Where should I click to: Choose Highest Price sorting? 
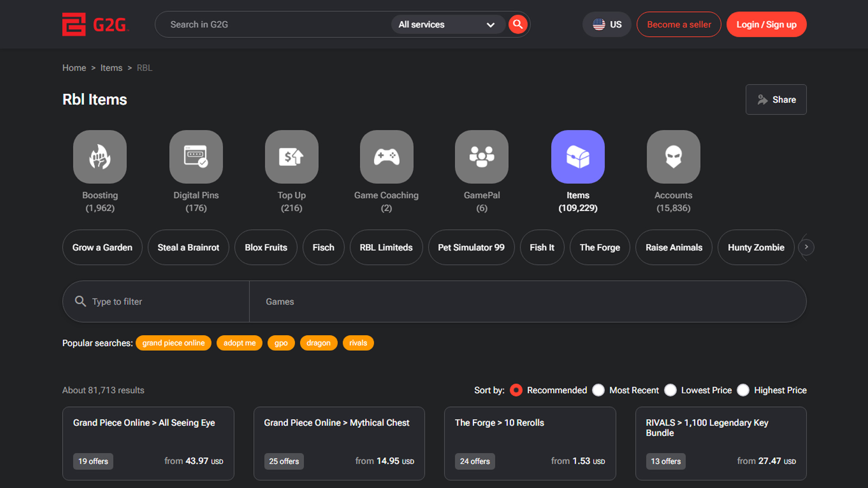tap(743, 390)
